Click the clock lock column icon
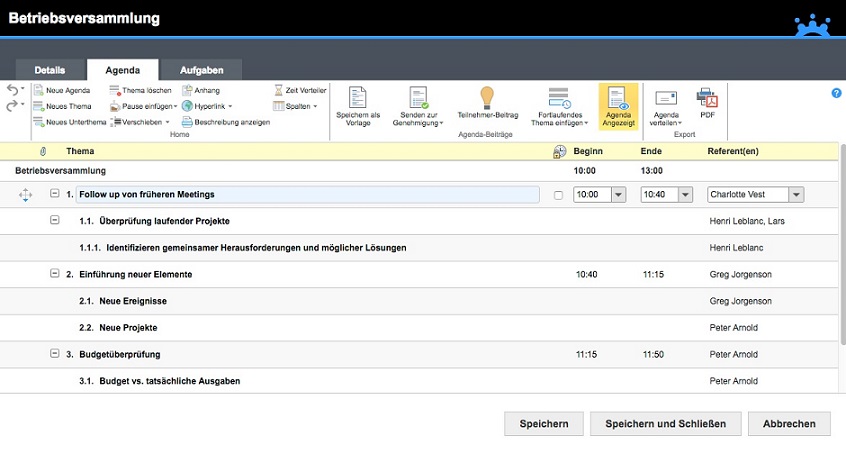Screen dimensions: 846x454 (x=560, y=152)
